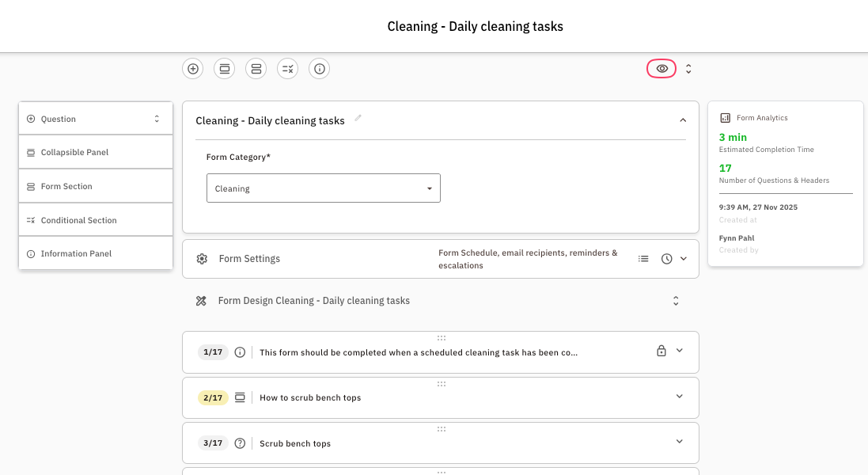Screen dimensions: 868x475
Task: Open the Question sidebar item's up-down arrows
Action: (x=157, y=119)
